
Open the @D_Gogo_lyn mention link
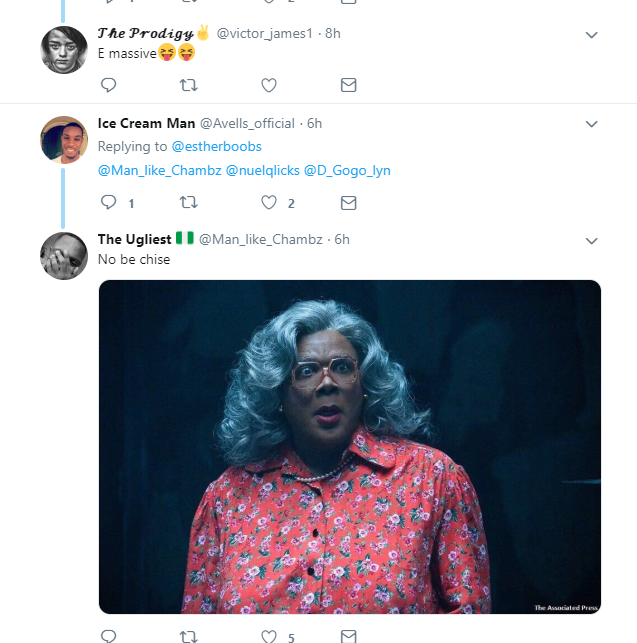point(347,171)
